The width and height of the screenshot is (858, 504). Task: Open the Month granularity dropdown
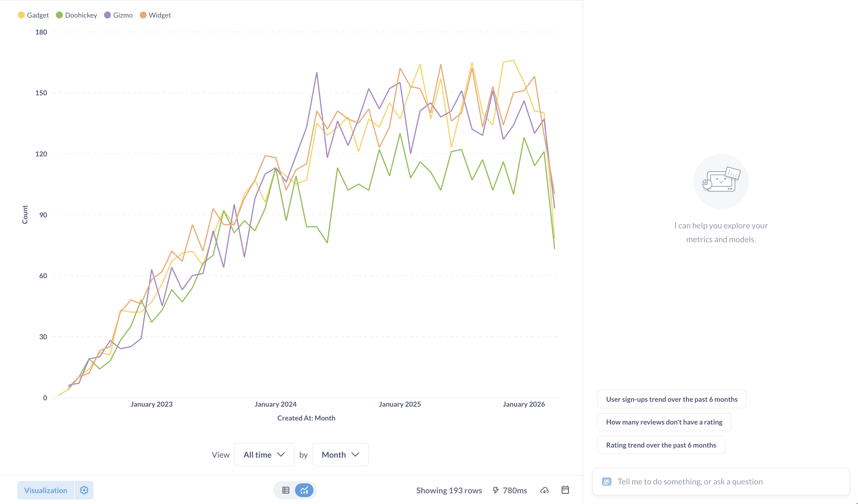point(341,455)
